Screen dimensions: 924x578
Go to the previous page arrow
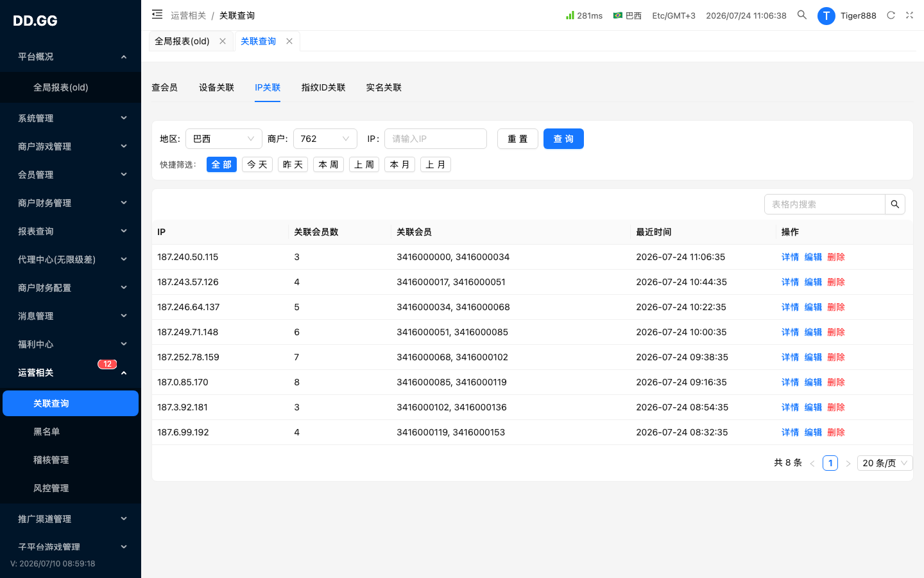tap(812, 463)
